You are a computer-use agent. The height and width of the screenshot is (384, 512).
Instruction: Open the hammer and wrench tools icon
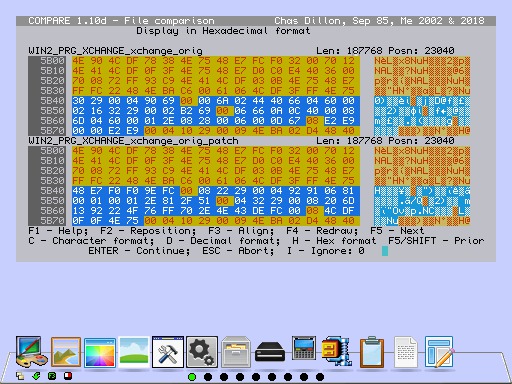pos(168,352)
